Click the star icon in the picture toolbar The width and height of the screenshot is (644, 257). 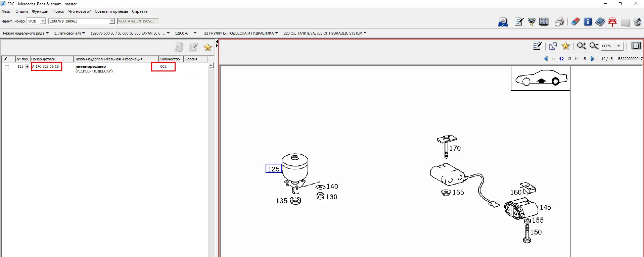tap(566, 46)
